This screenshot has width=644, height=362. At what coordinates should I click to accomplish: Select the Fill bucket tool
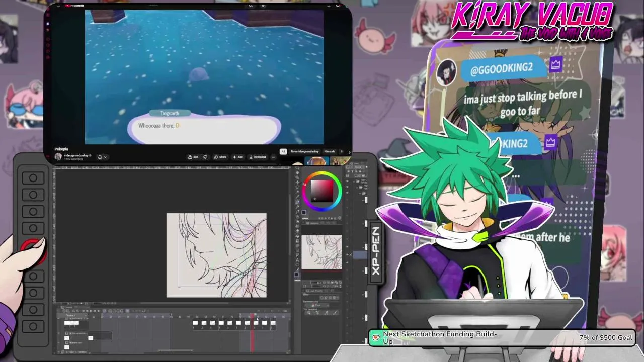(x=297, y=236)
